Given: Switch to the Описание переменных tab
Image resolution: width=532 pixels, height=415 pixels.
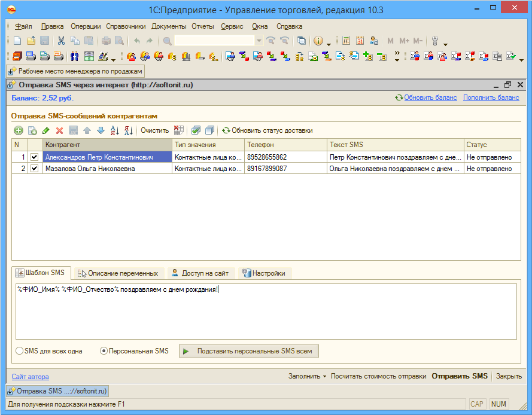Looking at the screenshot, I should 119,273.
